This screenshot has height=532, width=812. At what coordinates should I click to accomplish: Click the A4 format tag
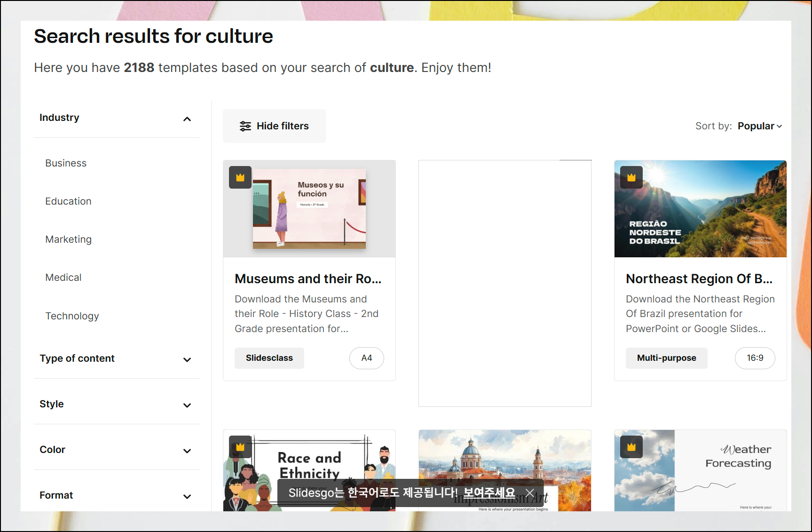click(x=367, y=358)
